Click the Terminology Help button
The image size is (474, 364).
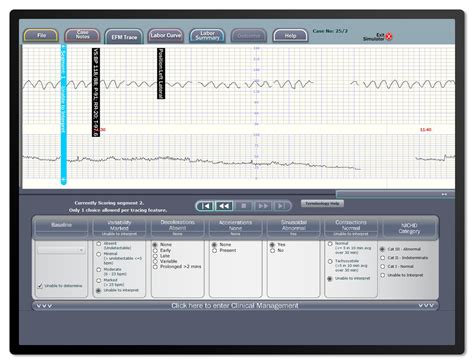coord(322,203)
